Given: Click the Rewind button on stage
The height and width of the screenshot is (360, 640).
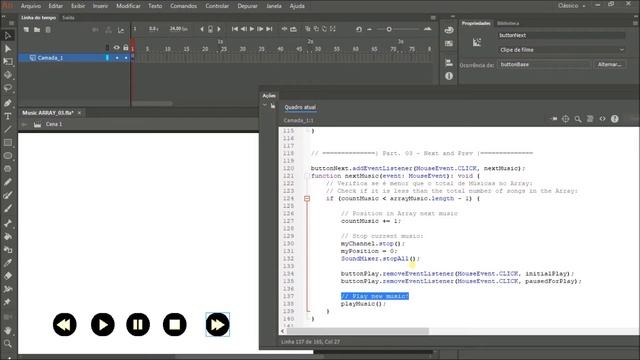Looking at the screenshot, I should [64, 324].
